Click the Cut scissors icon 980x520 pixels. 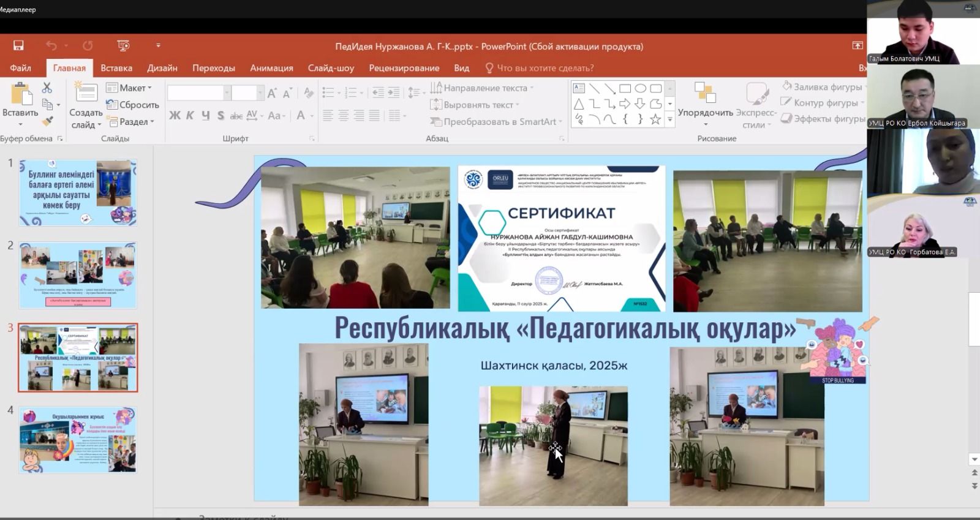coord(47,88)
